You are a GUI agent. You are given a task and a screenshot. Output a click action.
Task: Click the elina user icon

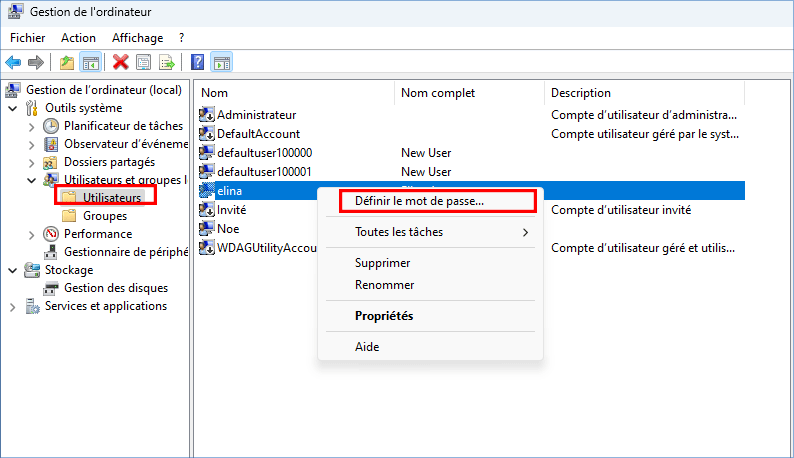207,190
